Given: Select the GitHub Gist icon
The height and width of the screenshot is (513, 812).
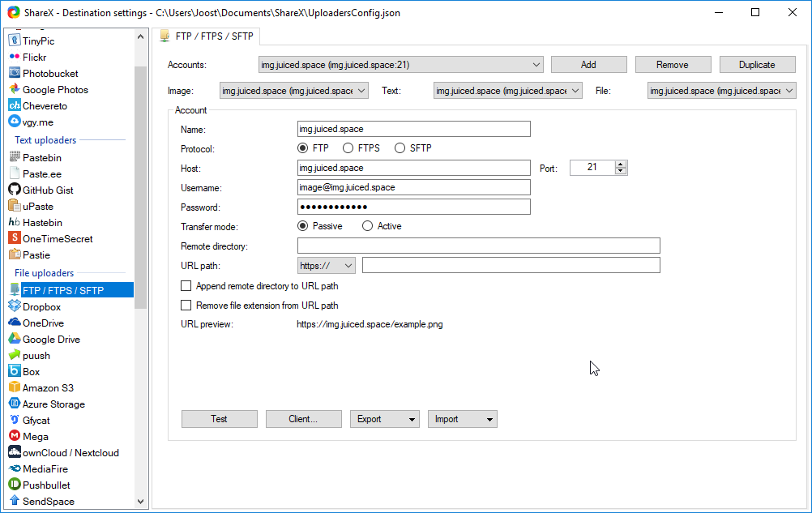Looking at the screenshot, I should click(15, 190).
